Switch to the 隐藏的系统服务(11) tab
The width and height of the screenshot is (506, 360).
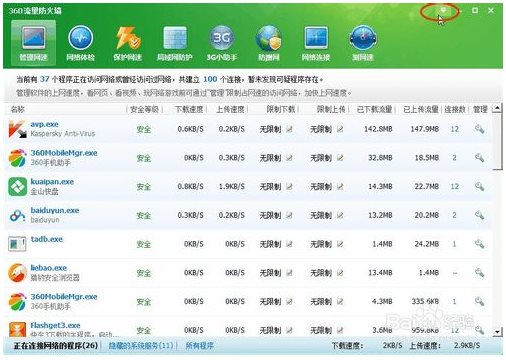click(141, 346)
